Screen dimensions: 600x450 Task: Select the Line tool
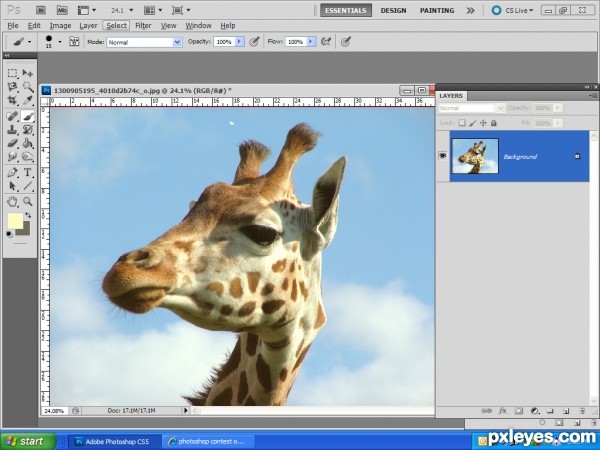[x=28, y=186]
